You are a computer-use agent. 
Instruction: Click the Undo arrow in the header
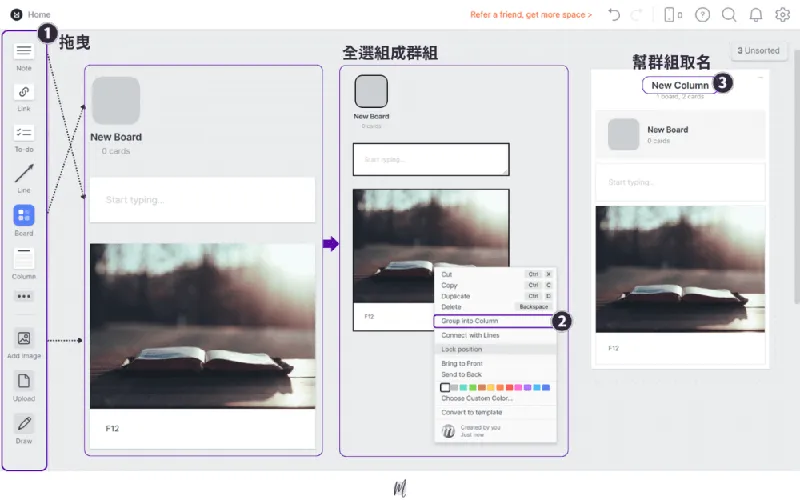pos(614,14)
